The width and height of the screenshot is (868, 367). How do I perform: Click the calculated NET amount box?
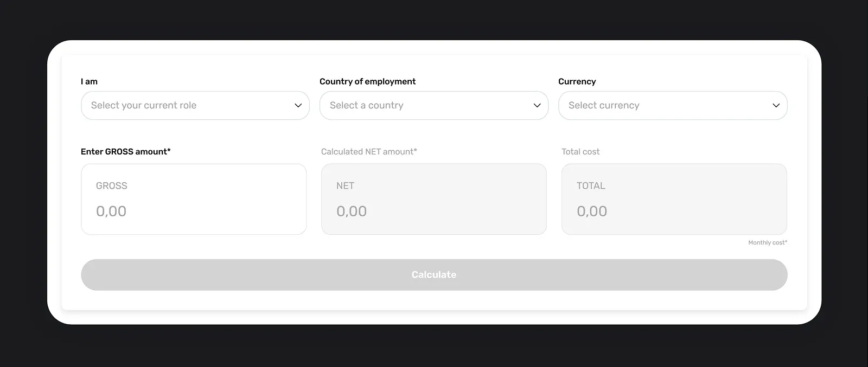click(x=433, y=199)
